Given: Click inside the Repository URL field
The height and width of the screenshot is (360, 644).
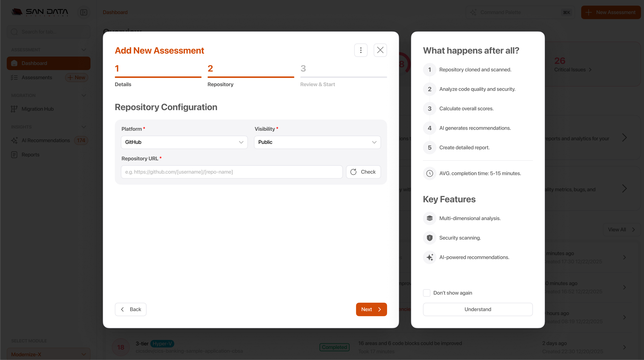Looking at the screenshot, I should coord(231,172).
